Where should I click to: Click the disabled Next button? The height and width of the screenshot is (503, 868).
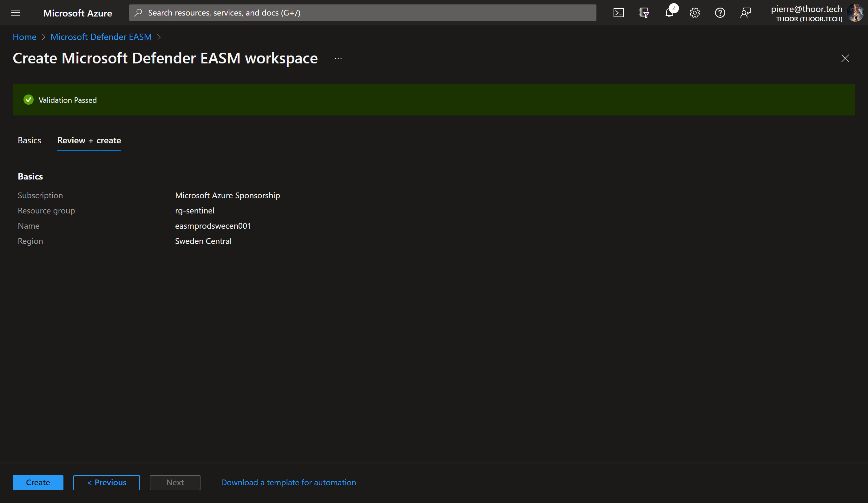click(x=175, y=482)
